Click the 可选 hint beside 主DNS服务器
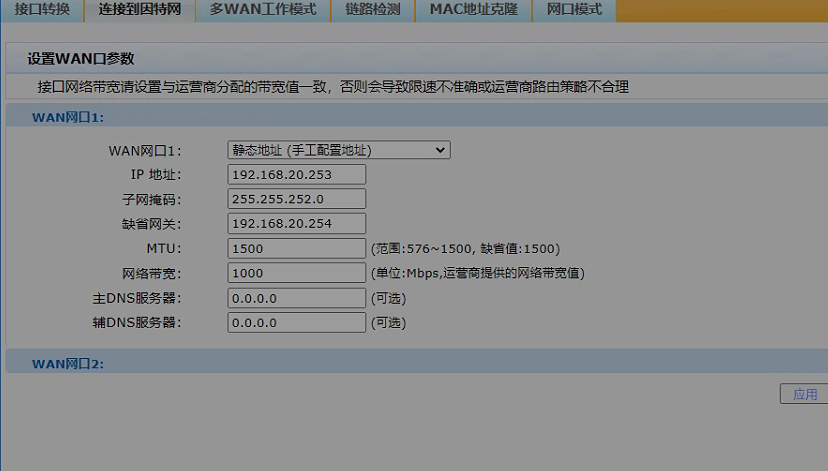This screenshot has width=828, height=471. coord(388,298)
